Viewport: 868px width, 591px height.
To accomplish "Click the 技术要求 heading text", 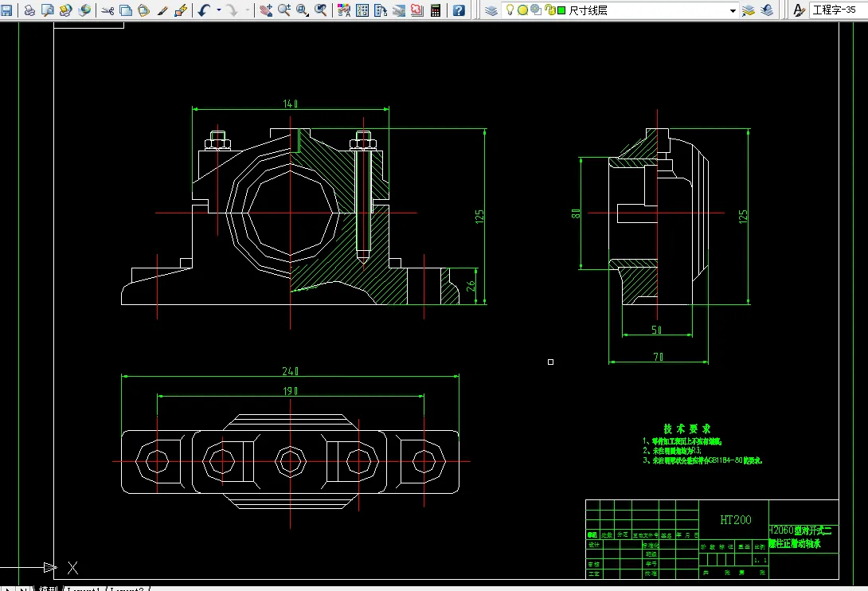I will pos(687,429).
